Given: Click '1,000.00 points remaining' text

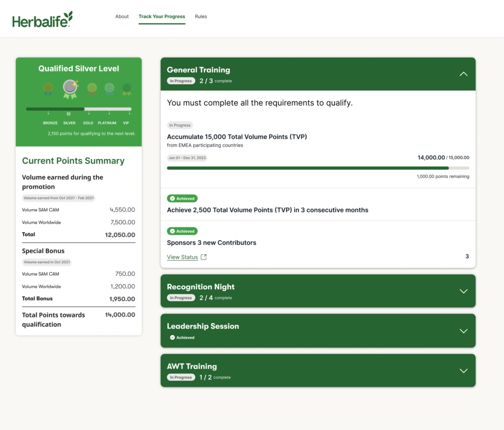Looking at the screenshot, I should 443,177.
